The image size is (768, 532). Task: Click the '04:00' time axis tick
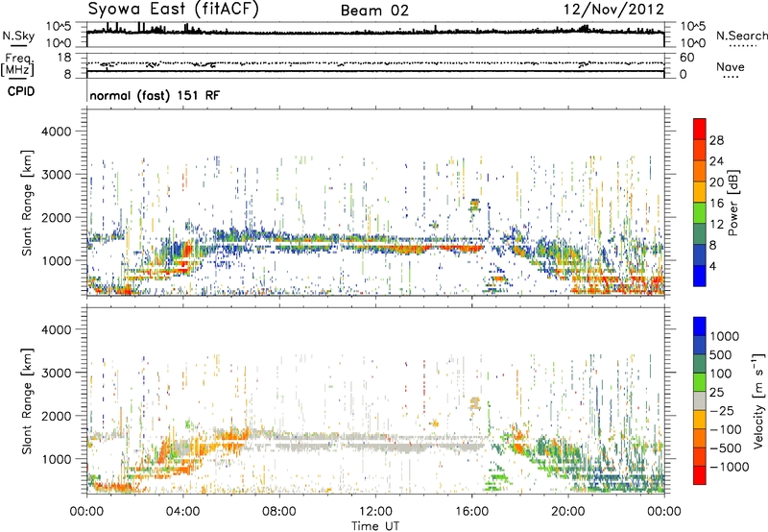coord(182,512)
